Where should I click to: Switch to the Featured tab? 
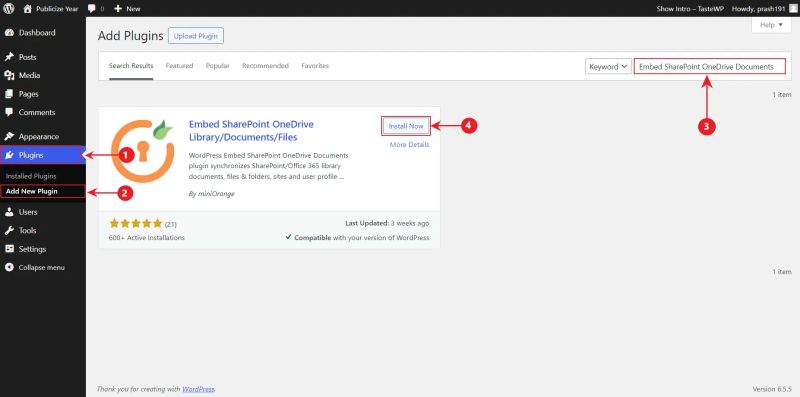click(x=179, y=66)
